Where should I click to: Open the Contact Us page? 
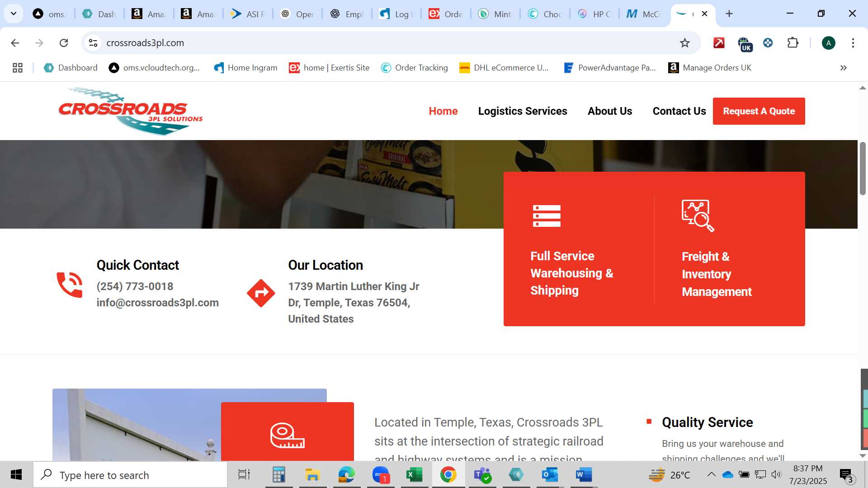679,111
